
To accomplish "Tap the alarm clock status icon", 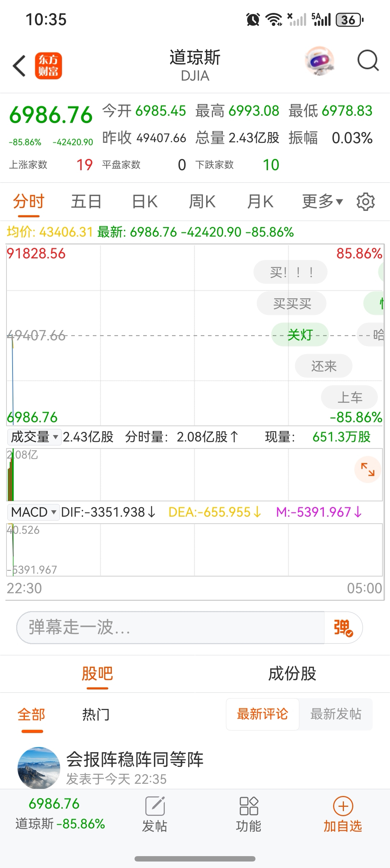I will (253, 19).
